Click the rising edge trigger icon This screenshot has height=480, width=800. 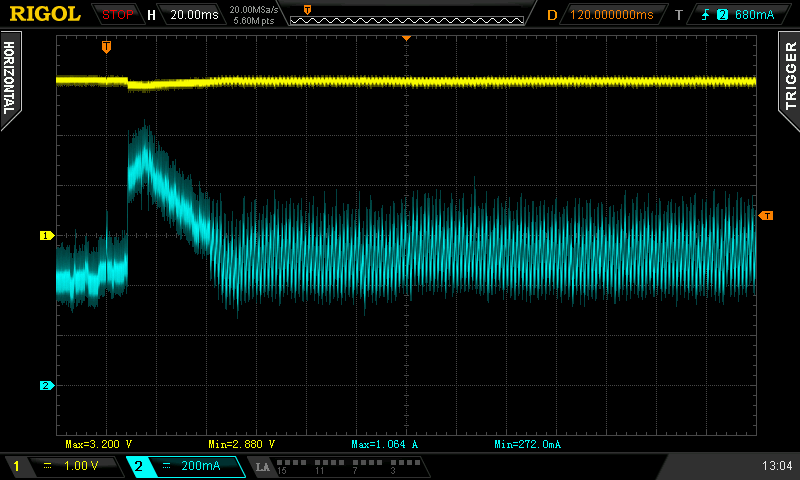point(706,15)
